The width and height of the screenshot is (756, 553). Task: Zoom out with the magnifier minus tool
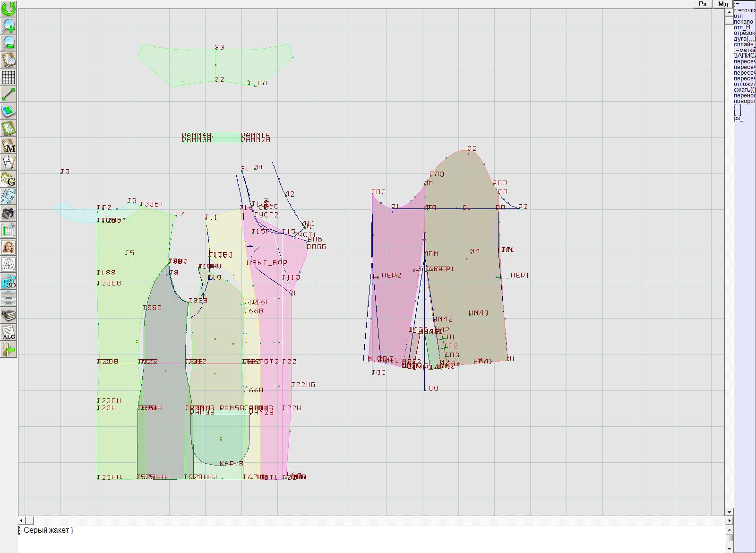click(9, 43)
